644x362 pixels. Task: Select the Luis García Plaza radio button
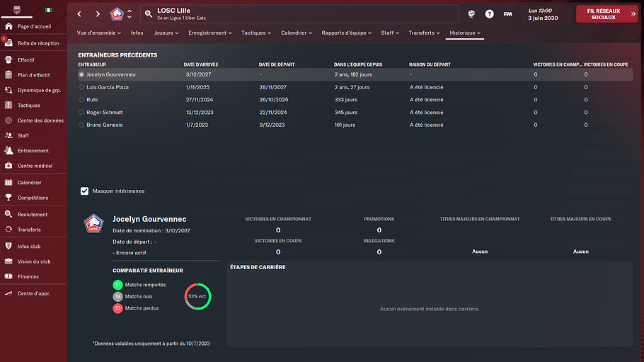pyautogui.click(x=81, y=87)
